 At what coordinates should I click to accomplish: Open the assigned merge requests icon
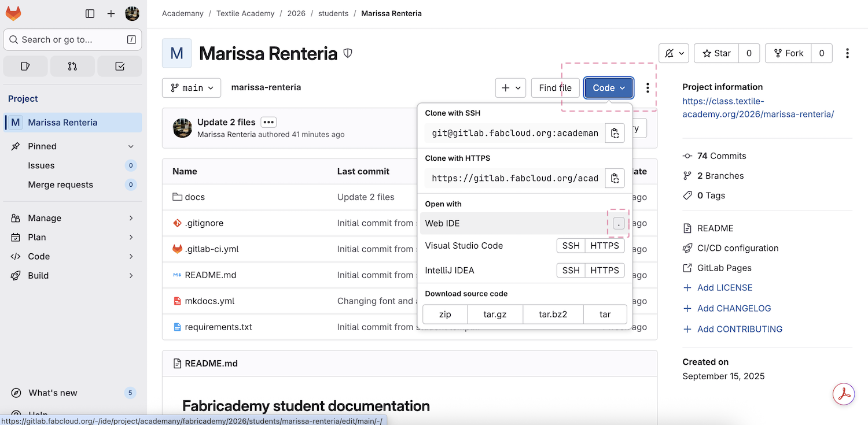[x=72, y=66]
